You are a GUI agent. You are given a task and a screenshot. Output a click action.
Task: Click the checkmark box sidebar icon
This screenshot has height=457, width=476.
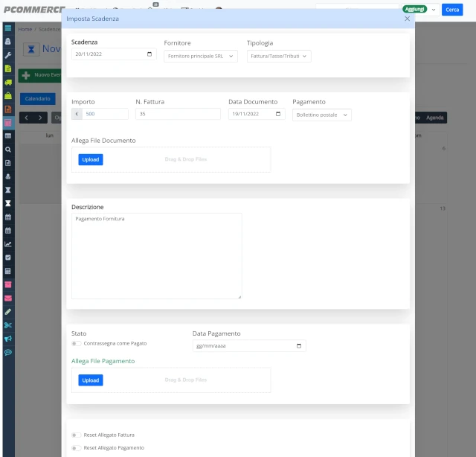tap(8, 258)
